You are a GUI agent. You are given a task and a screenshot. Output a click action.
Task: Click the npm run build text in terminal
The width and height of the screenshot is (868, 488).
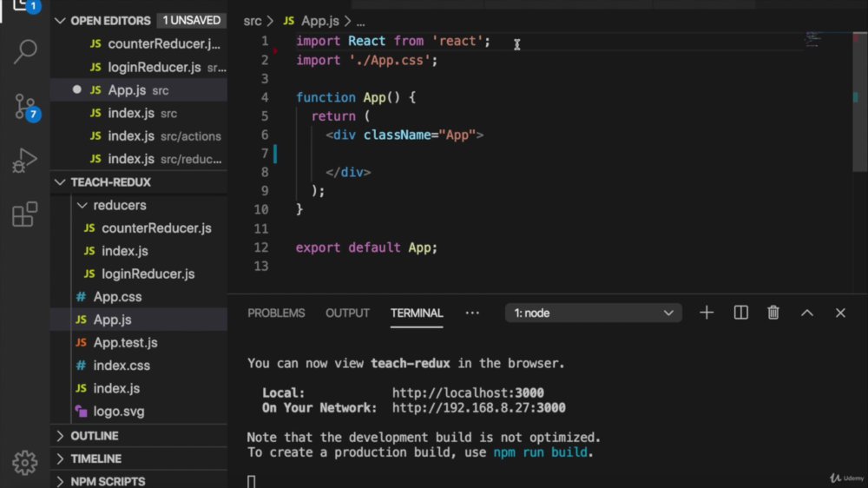point(540,452)
